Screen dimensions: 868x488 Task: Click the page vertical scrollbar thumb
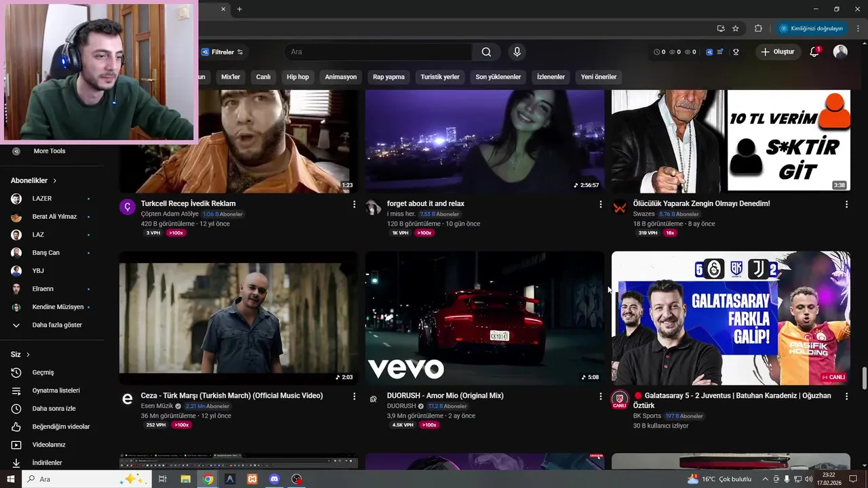tap(864, 377)
